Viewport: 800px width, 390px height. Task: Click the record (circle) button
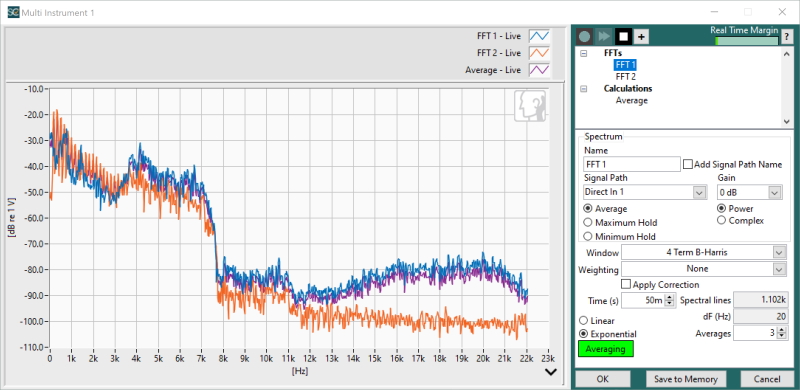point(585,36)
